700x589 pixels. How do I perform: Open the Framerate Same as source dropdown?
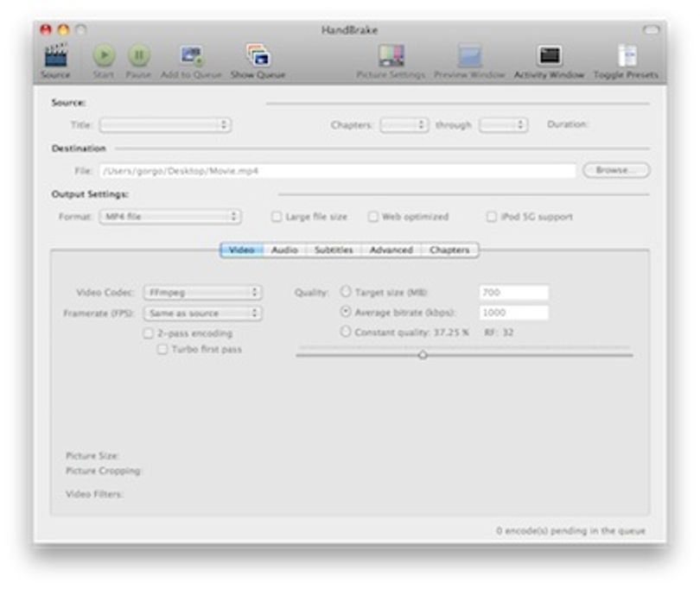(x=203, y=313)
